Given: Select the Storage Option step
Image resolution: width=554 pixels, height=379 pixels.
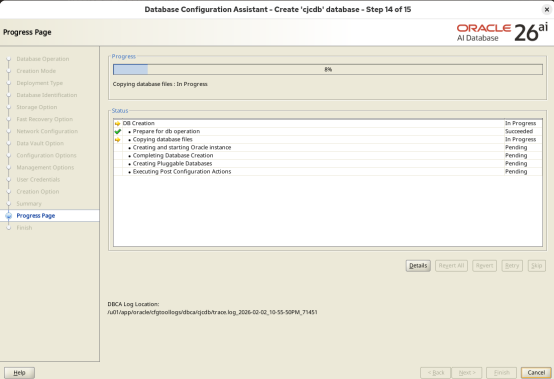Looking at the screenshot, I should coord(37,107).
